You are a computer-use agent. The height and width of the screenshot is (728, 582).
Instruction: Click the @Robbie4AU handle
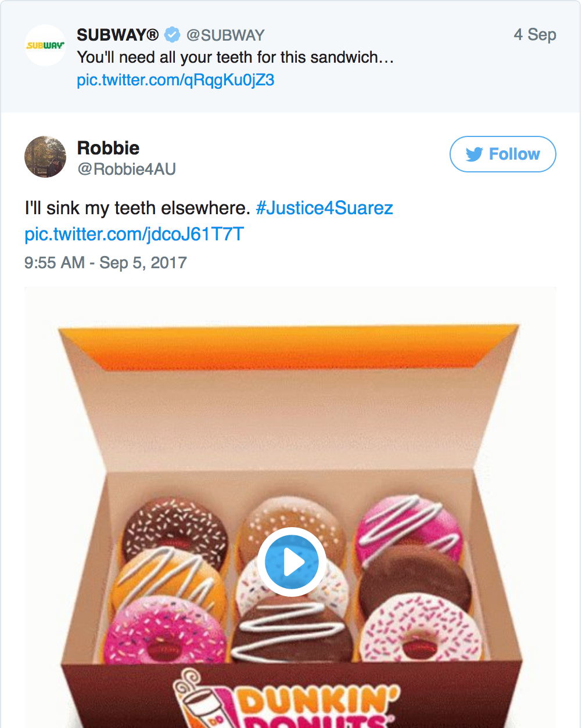[x=127, y=169]
